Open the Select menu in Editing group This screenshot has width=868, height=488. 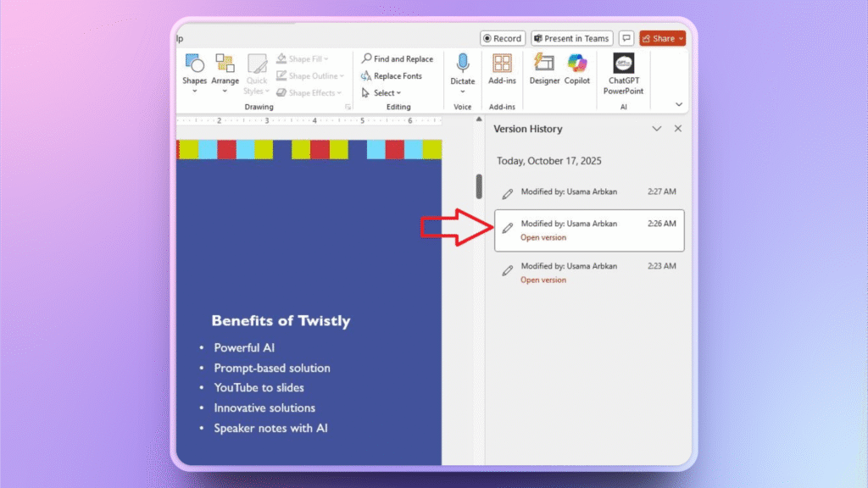(382, 92)
